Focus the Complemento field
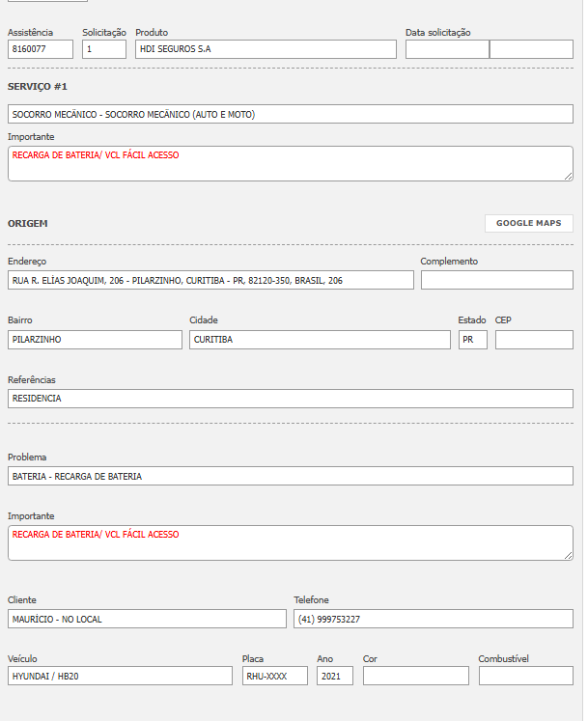 [x=496, y=280]
